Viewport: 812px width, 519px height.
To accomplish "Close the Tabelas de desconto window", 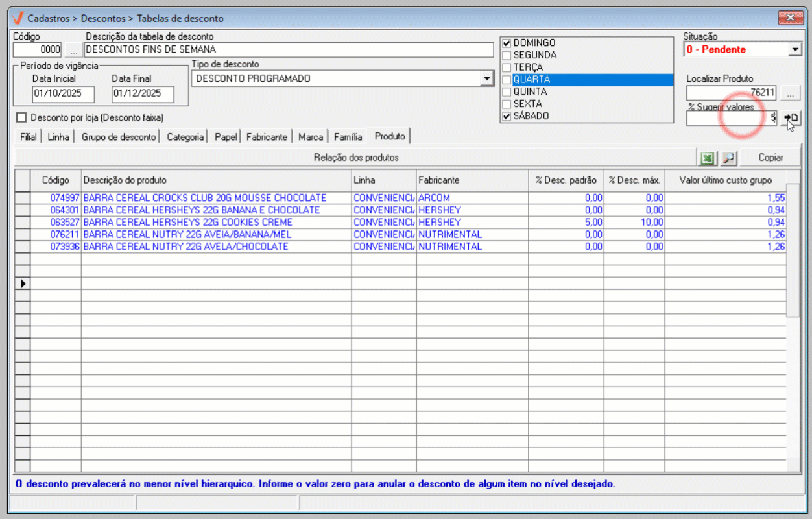I will click(790, 18).
